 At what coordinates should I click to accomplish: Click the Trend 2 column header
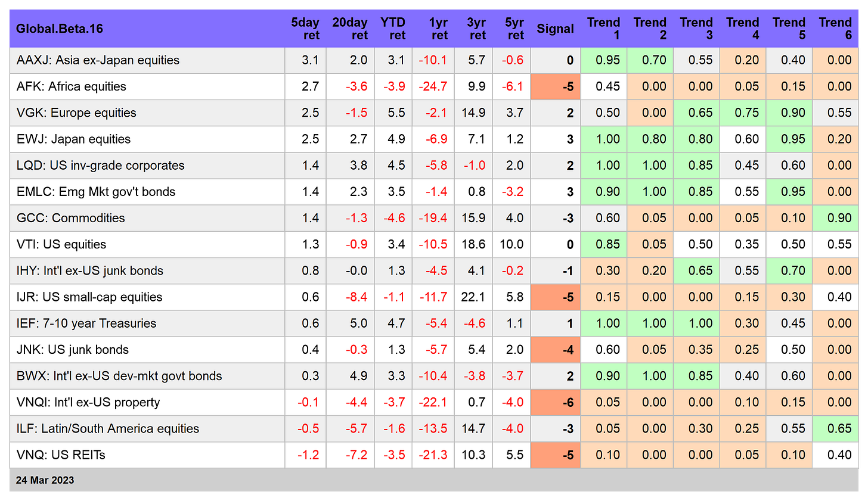650,29
